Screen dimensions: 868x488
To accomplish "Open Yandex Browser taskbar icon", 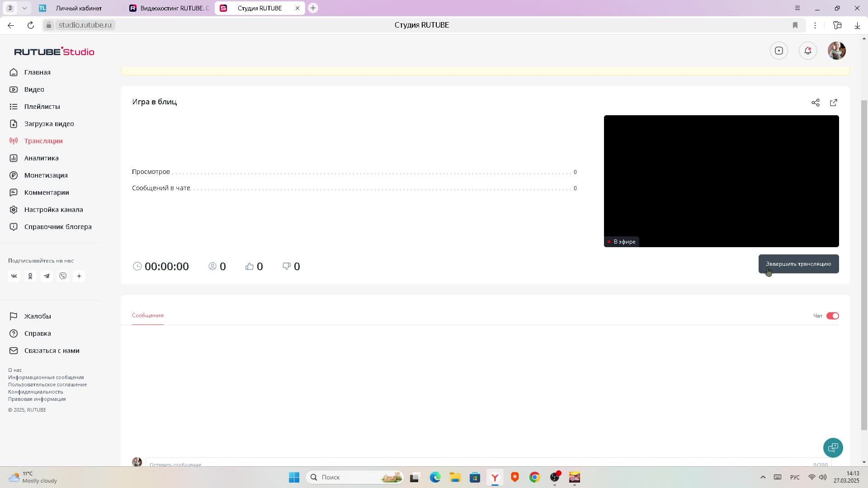I will (495, 478).
